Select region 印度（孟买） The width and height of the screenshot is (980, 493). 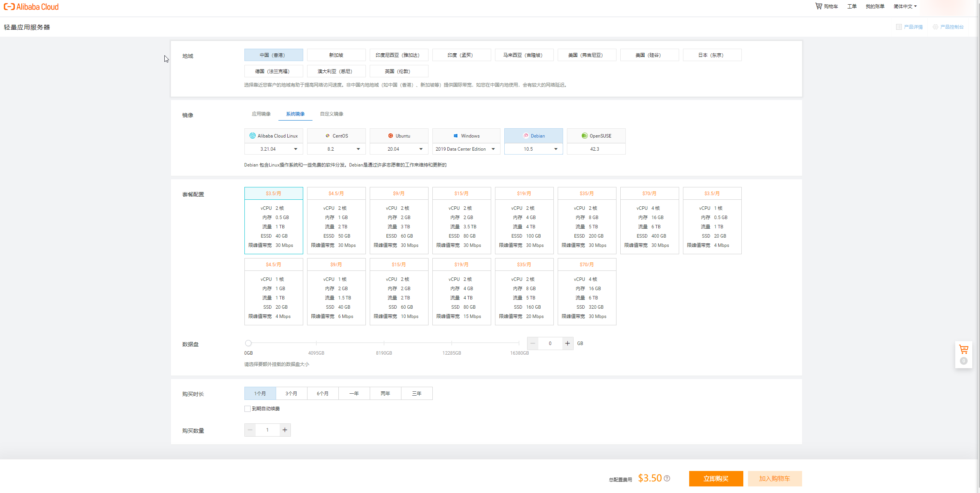click(x=461, y=55)
